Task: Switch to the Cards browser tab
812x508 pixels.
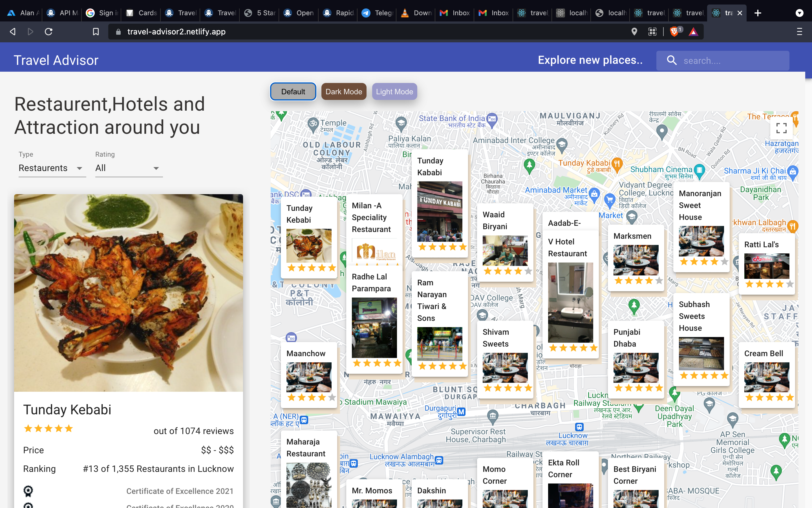Action: pyautogui.click(x=141, y=13)
